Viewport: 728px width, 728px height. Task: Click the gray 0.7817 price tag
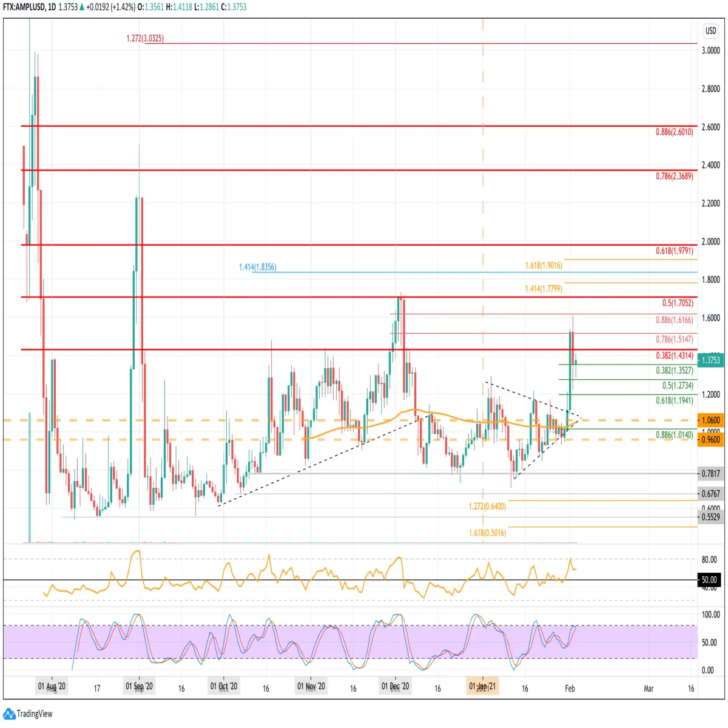click(x=710, y=473)
